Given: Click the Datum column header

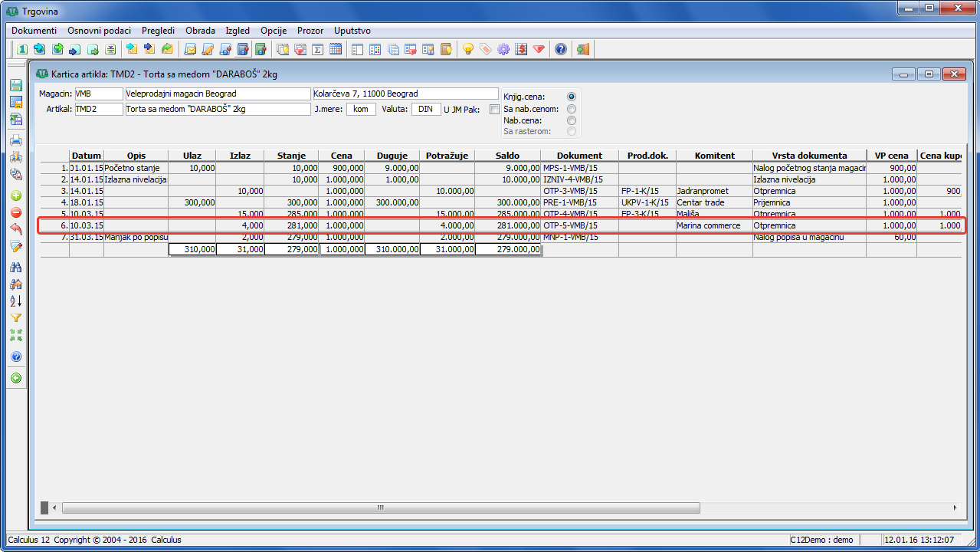Looking at the screenshot, I should pos(87,156).
